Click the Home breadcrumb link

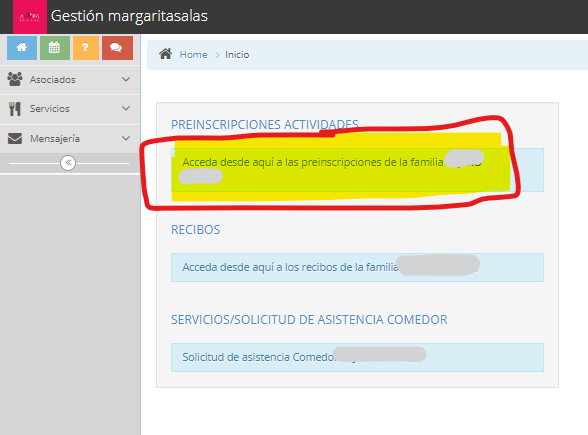(194, 54)
